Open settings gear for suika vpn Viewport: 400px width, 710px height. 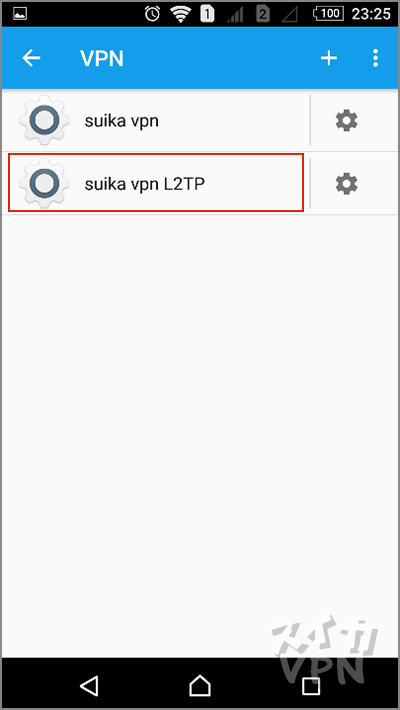tap(347, 120)
